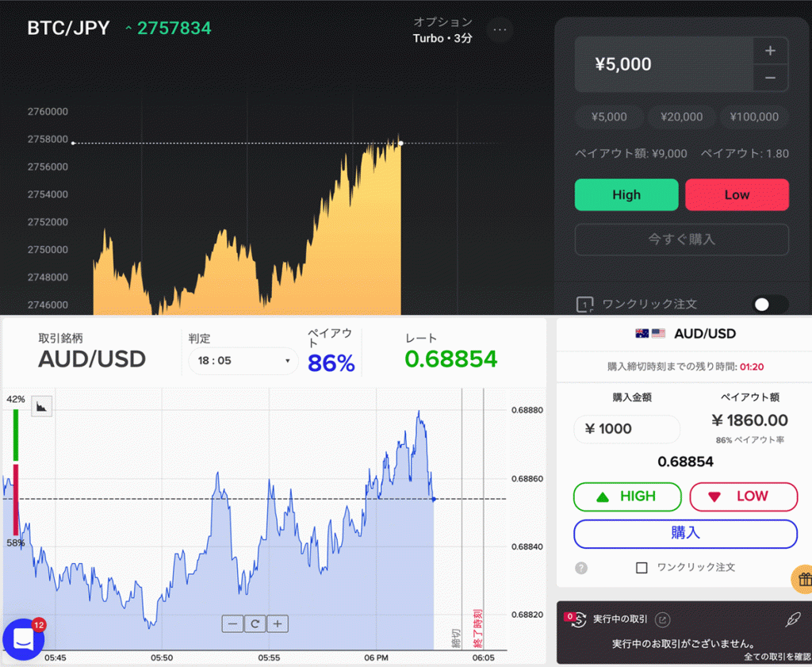Zoom out the AUD/USD chart with minus button
The width and height of the screenshot is (812, 667).
point(233,624)
